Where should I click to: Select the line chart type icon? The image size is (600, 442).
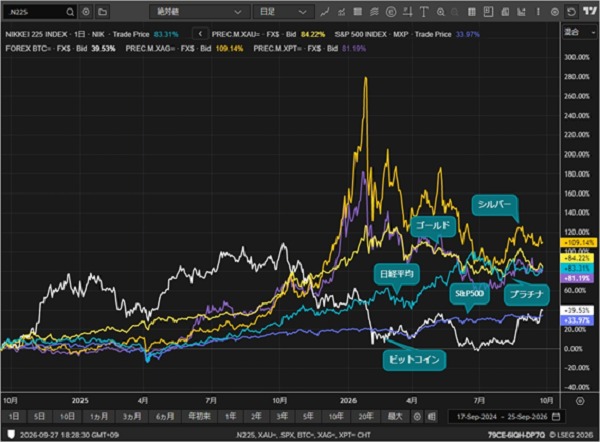click(324, 12)
